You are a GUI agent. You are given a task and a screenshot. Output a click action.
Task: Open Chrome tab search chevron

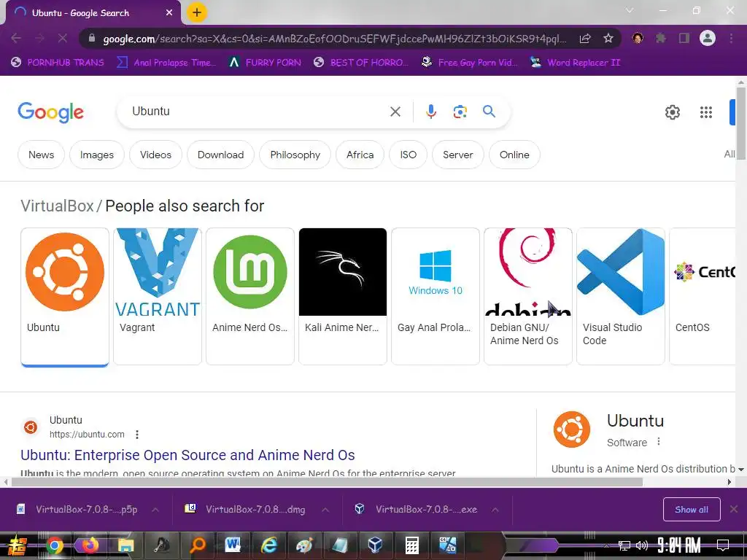click(630, 10)
